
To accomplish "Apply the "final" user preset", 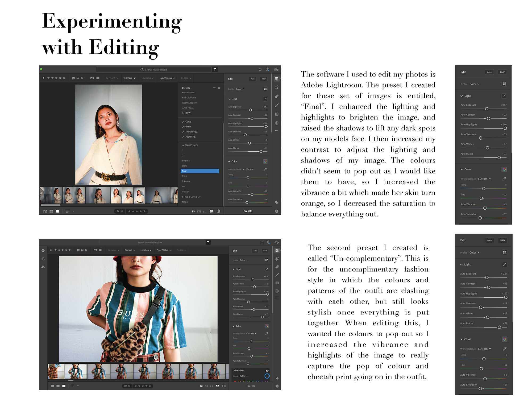I will point(200,171).
